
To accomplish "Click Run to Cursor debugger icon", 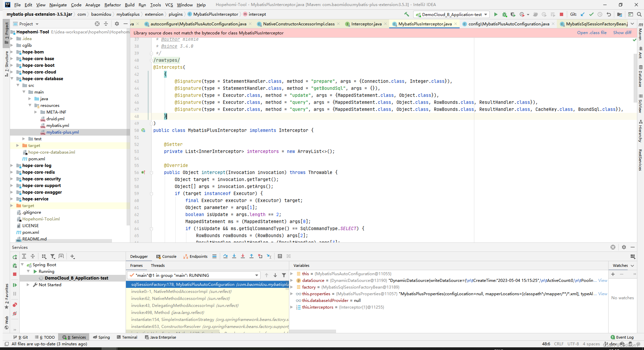I will point(269,256).
